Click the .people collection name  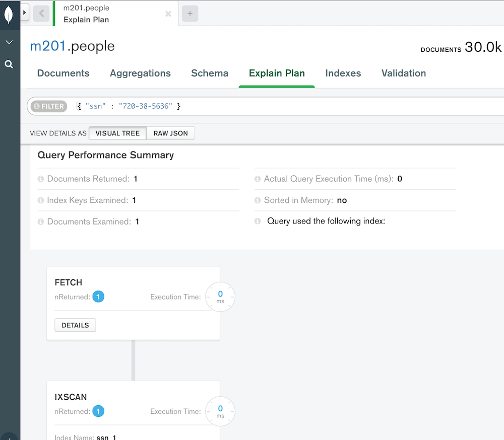(x=91, y=47)
